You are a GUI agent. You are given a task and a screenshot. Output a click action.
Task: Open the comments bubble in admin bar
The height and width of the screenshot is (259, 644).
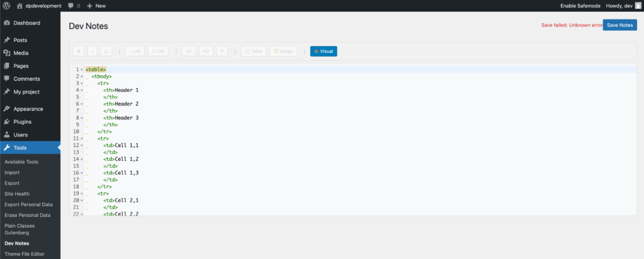pyautogui.click(x=74, y=6)
